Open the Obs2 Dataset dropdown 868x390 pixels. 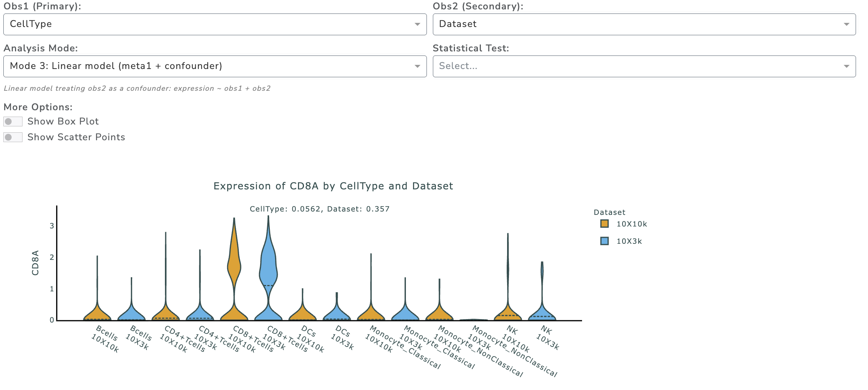point(644,24)
